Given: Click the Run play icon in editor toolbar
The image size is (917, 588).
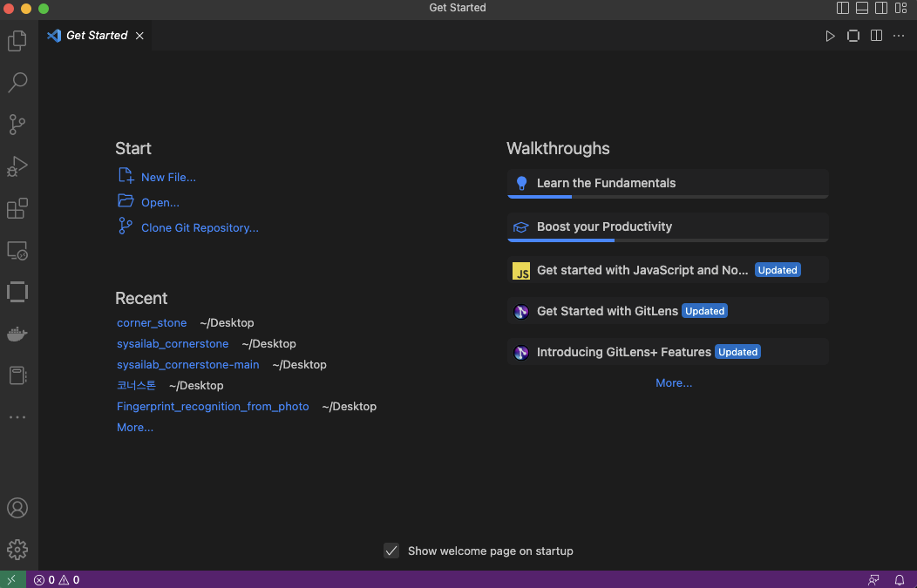Looking at the screenshot, I should point(830,37).
